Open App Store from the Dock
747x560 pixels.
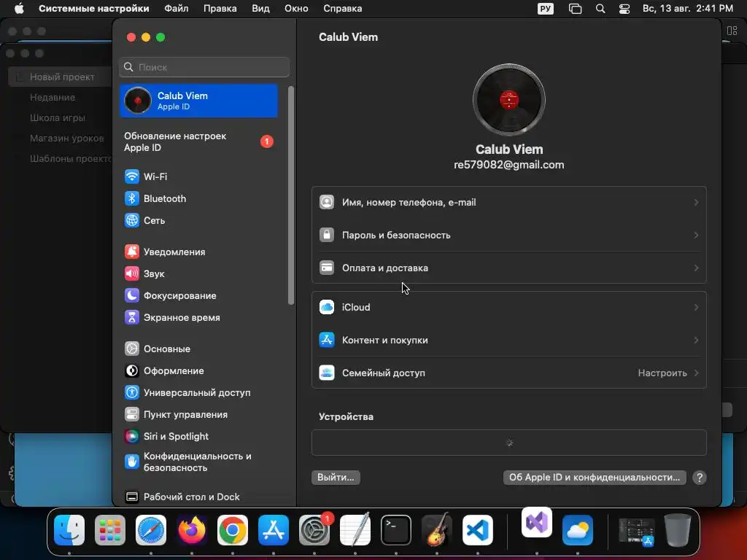tap(274, 530)
